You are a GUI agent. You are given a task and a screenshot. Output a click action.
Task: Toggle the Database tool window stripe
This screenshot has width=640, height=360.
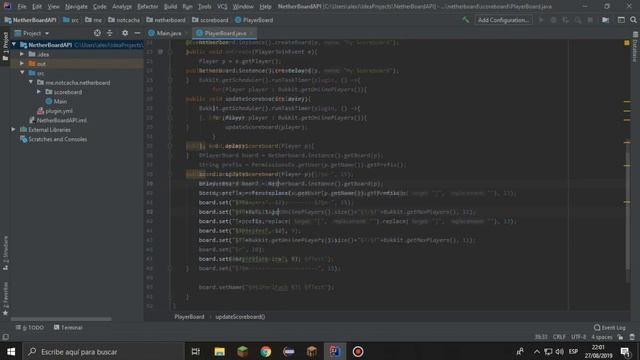[636, 47]
